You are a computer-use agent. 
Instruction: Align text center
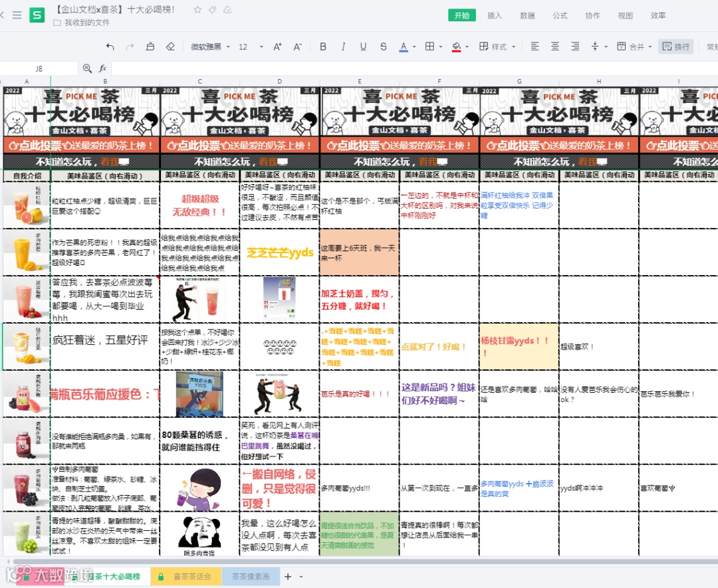555,47
